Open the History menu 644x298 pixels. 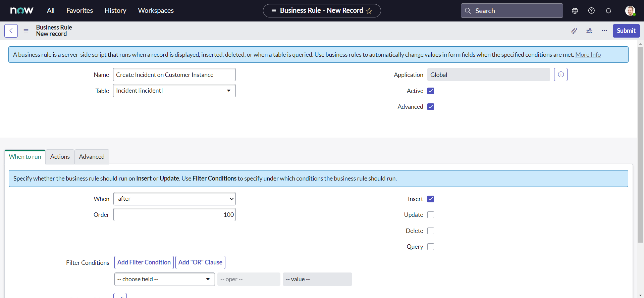115,10
